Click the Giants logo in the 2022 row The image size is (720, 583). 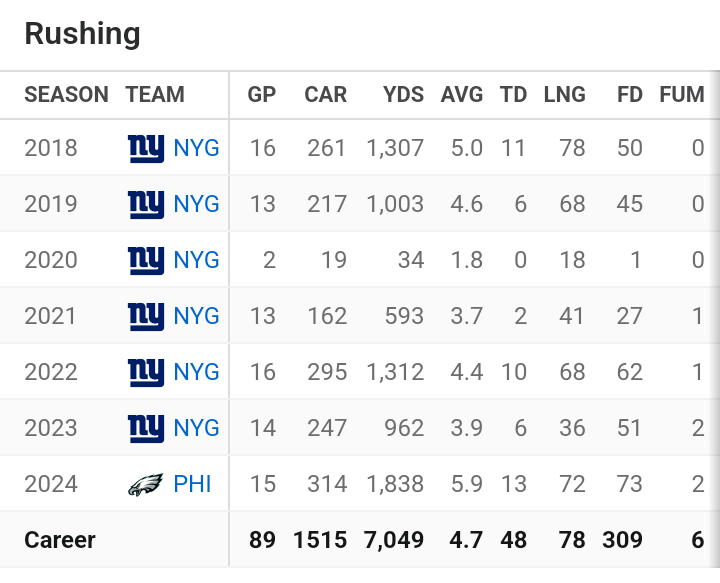(146, 372)
